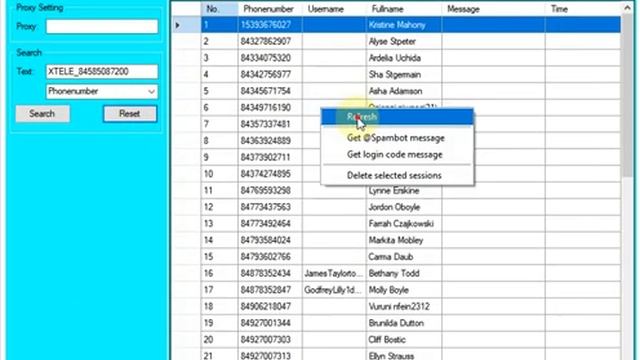The image size is (640, 360).
Task: Select phone number 84906218047
Action: pyautogui.click(x=270, y=307)
